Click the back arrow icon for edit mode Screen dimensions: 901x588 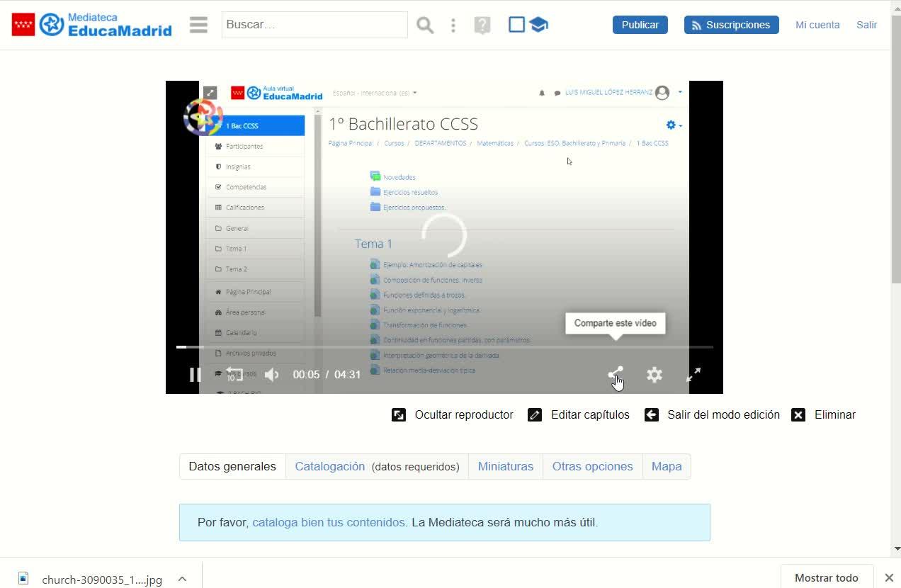coord(652,414)
